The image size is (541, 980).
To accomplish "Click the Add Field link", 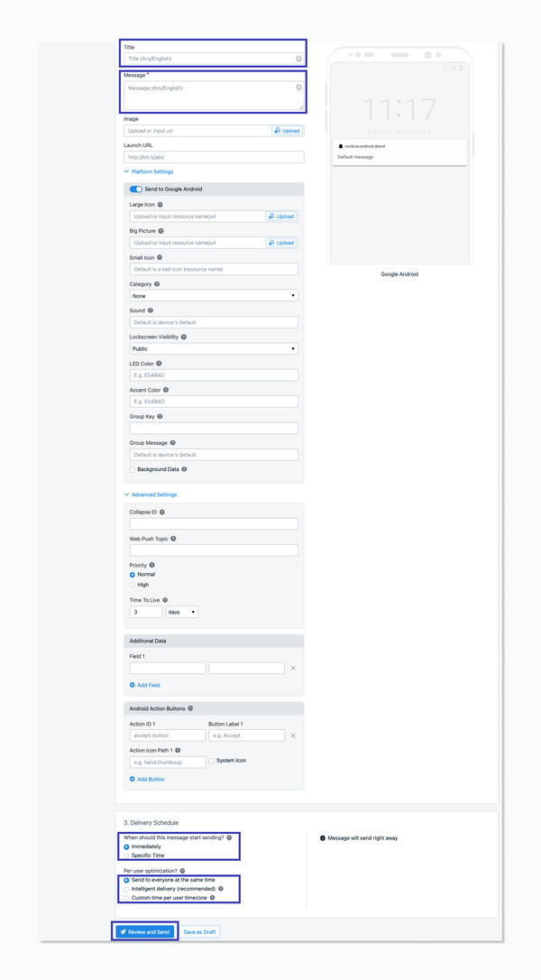I will coord(148,685).
